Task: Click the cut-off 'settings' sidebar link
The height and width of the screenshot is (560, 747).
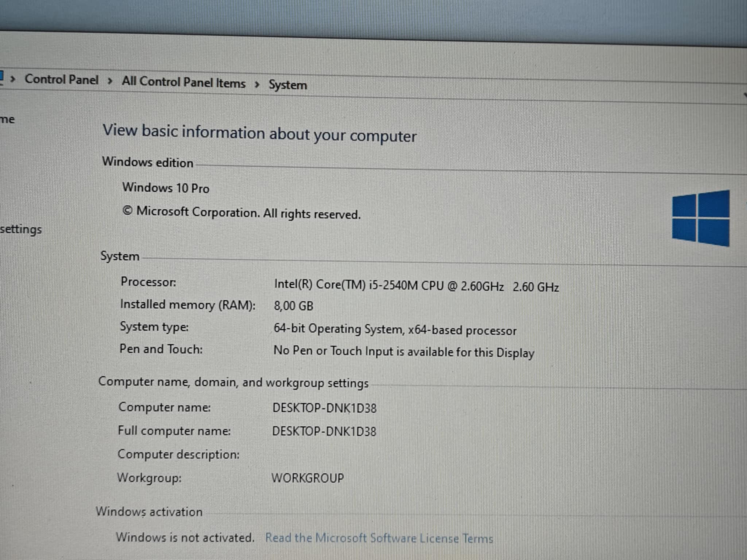Action: click(x=21, y=229)
